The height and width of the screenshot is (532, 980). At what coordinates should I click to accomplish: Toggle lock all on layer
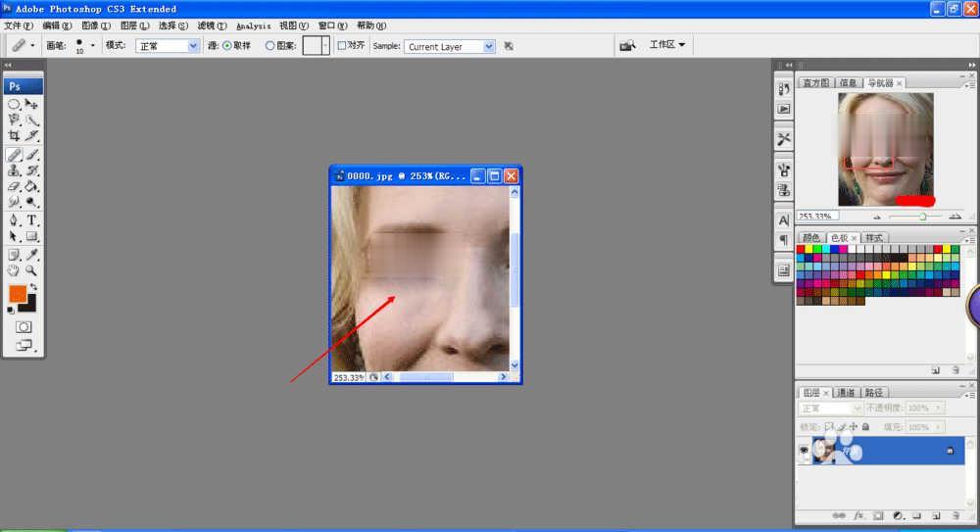coord(865,427)
